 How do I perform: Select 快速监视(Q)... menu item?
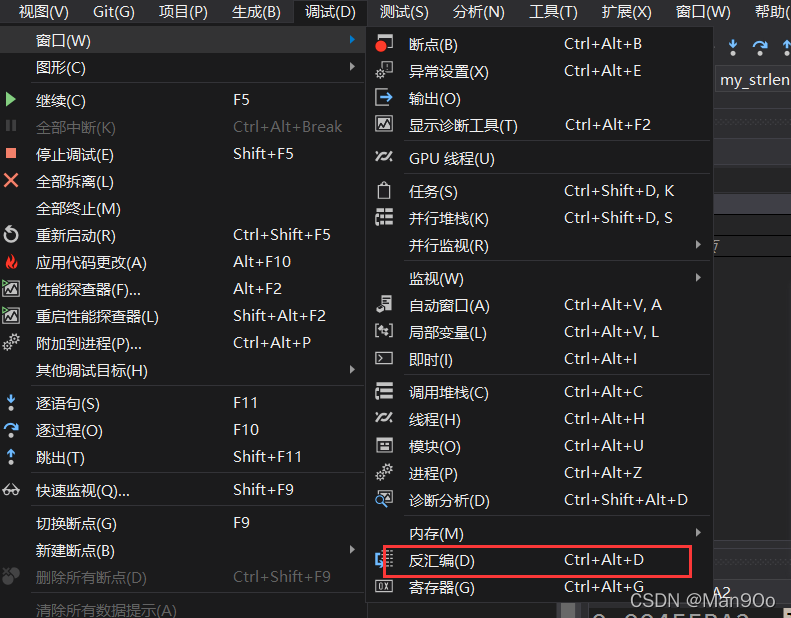(x=182, y=490)
